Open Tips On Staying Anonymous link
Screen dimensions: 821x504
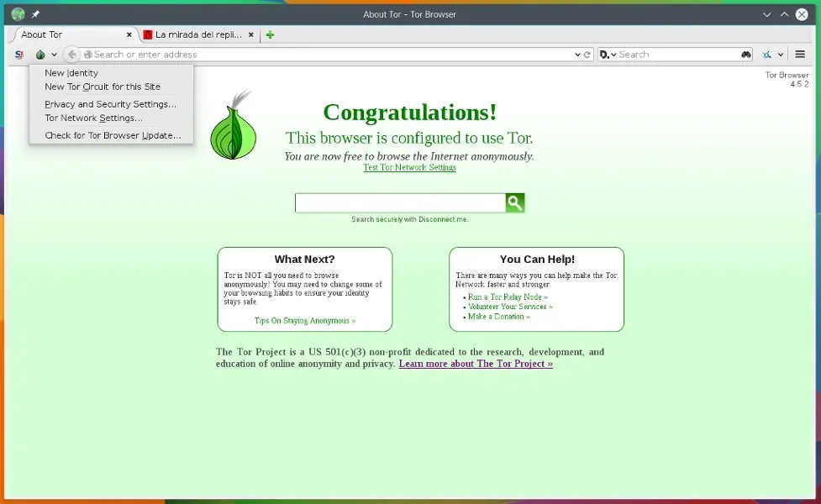[305, 321]
